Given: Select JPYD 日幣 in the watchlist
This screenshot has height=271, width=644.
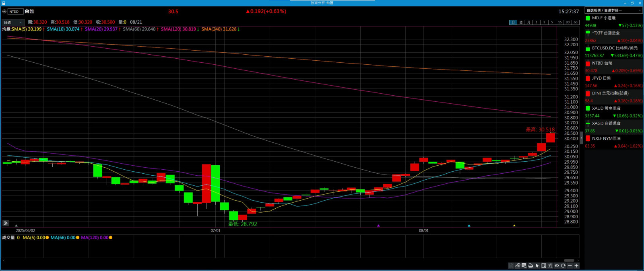Looking at the screenshot, I should pos(614,82).
